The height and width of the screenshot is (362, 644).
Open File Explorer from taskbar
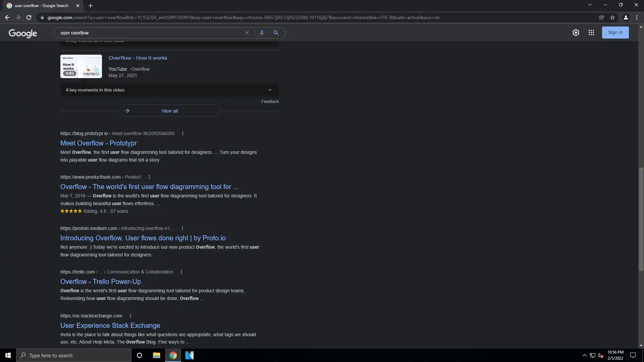pyautogui.click(x=156, y=355)
